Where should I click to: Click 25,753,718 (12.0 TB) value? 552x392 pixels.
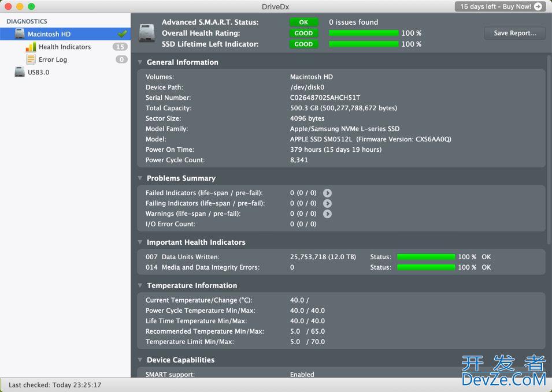[323, 257]
